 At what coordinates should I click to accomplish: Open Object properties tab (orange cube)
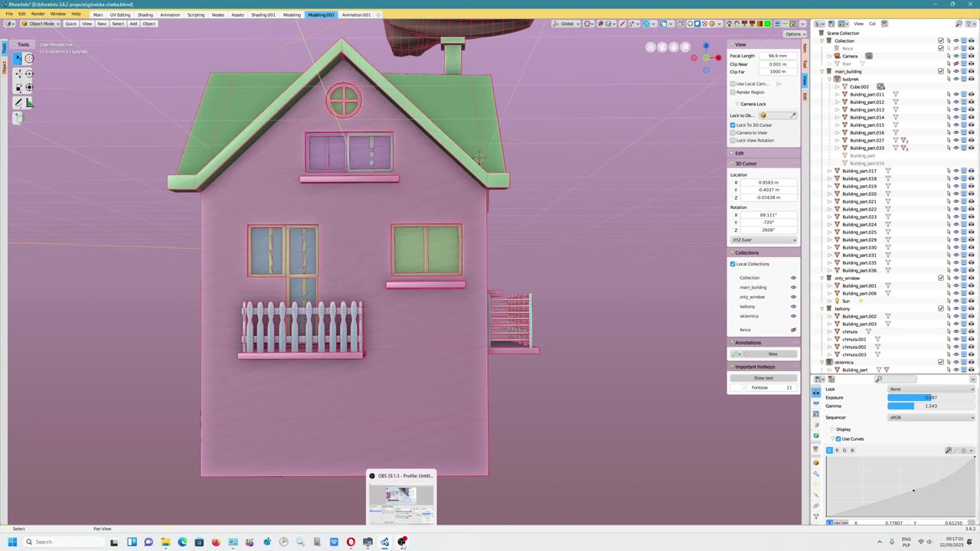(816, 462)
